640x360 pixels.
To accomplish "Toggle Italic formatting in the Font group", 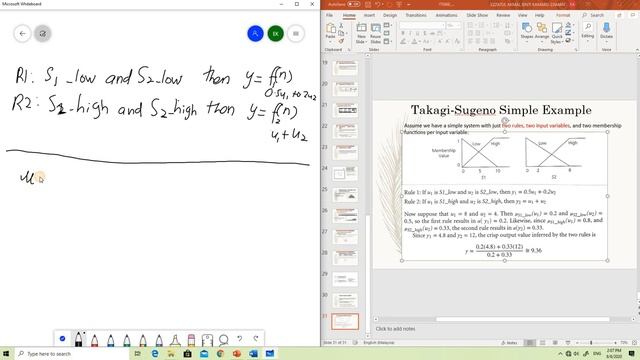I will pyautogui.click(x=410, y=33).
